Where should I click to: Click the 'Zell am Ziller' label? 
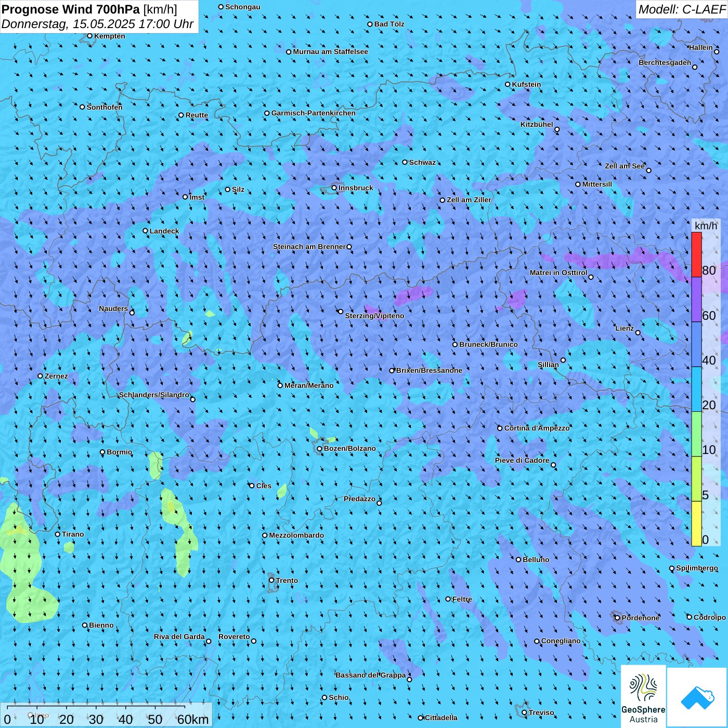pyautogui.click(x=469, y=200)
